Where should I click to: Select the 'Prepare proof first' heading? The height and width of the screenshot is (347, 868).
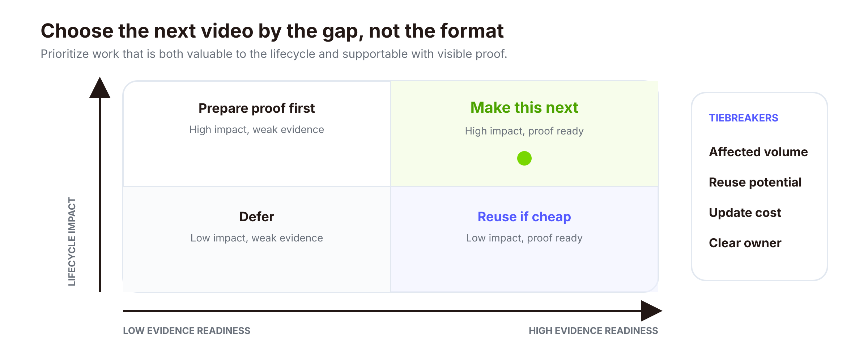click(x=256, y=108)
